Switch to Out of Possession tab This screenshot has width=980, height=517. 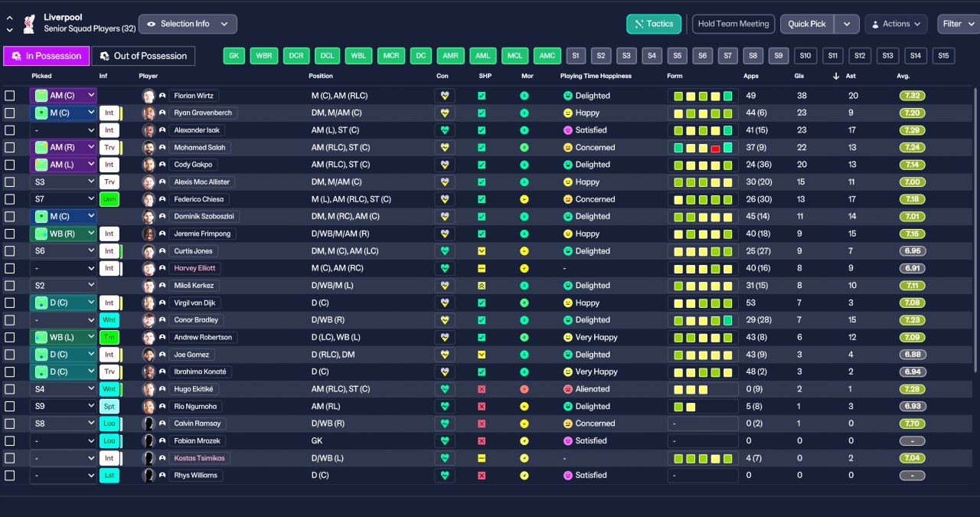[x=143, y=56]
